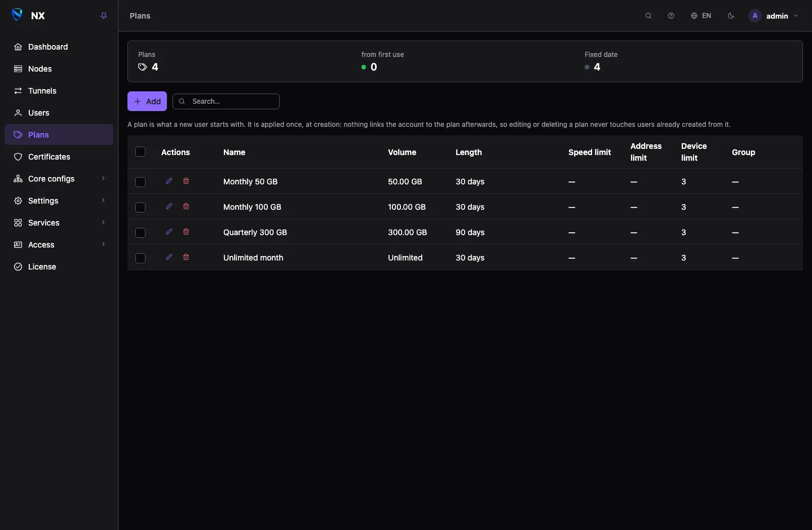
Task: Check the Unlimited month row checkbox
Action: (x=140, y=258)
